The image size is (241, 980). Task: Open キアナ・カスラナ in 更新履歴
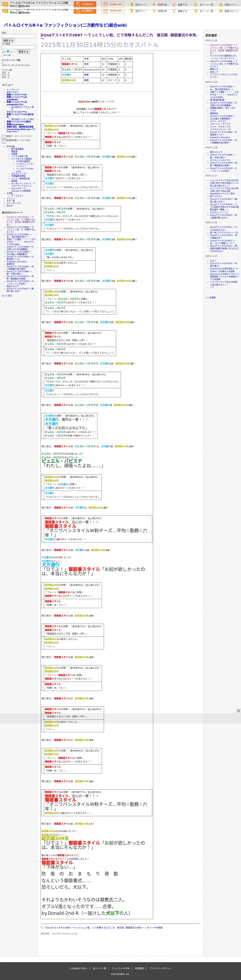point(218,121)
